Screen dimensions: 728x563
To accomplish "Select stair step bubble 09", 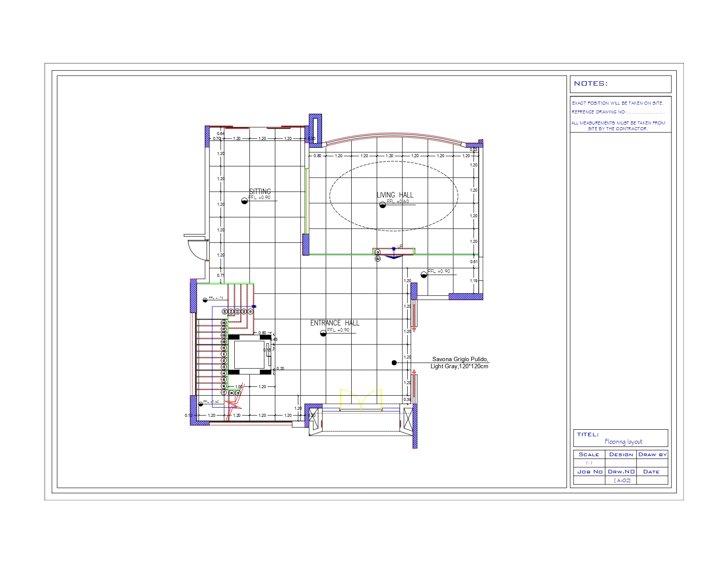I will point(224,342).
